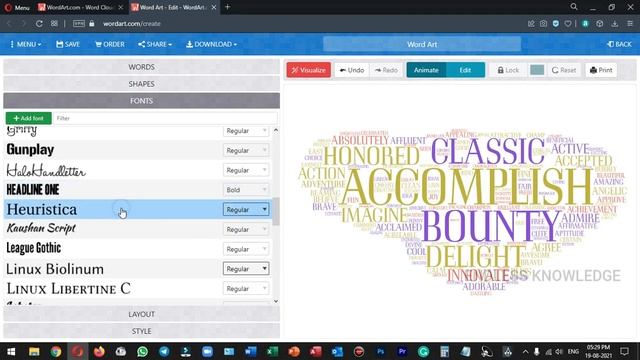Switch to Edit mode
640x360 pixels.
coord(465,70)
